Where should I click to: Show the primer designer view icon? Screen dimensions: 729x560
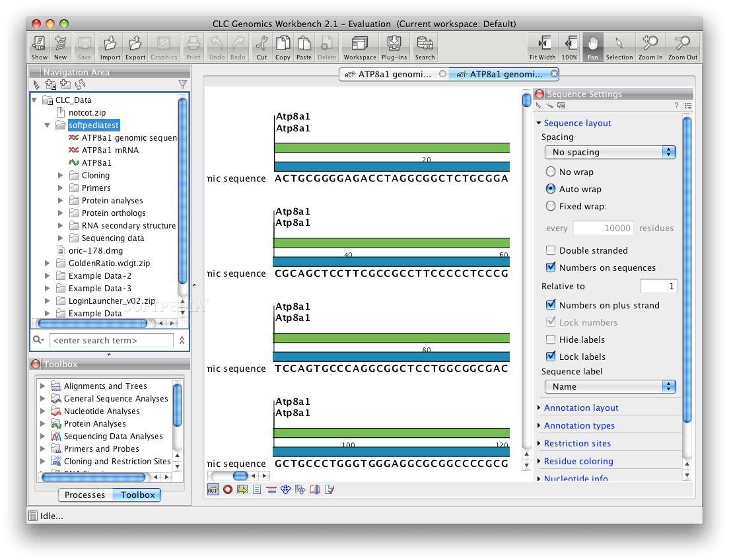tap(271, 489)
